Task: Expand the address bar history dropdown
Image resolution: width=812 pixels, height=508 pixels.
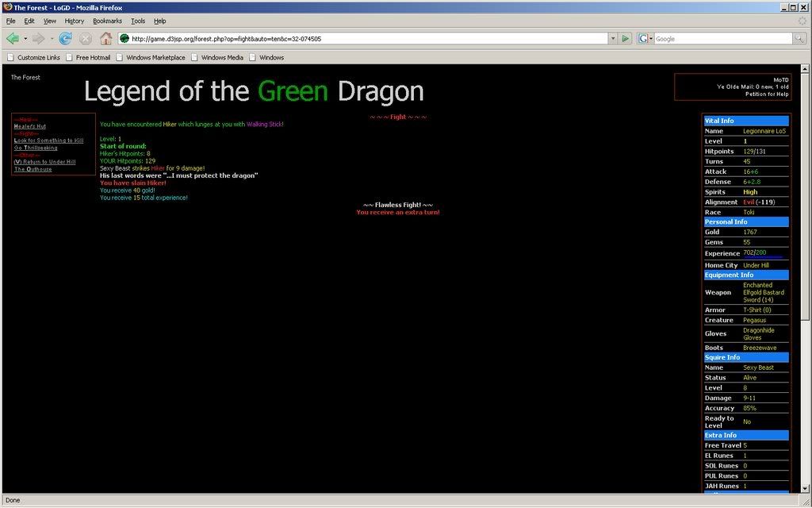Action: pos(612,38)
